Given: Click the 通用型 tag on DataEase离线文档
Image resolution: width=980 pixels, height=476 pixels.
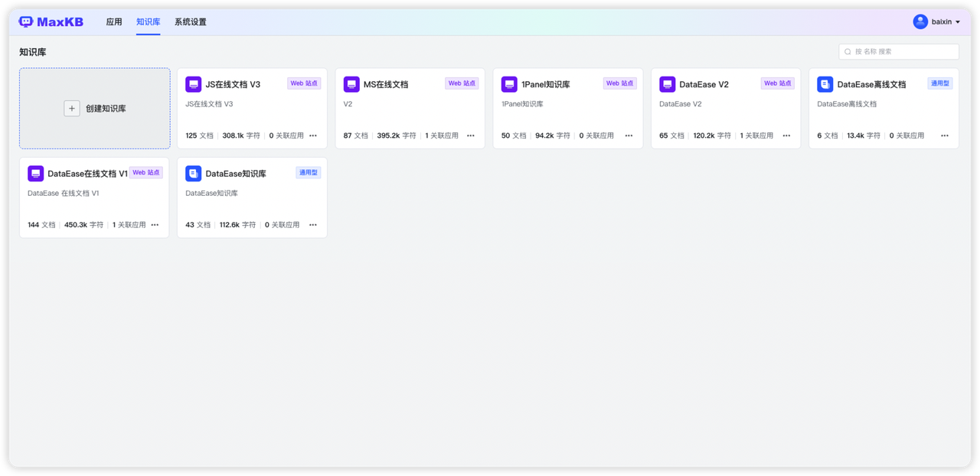Looking at the screenshot, I should (939, 83).
